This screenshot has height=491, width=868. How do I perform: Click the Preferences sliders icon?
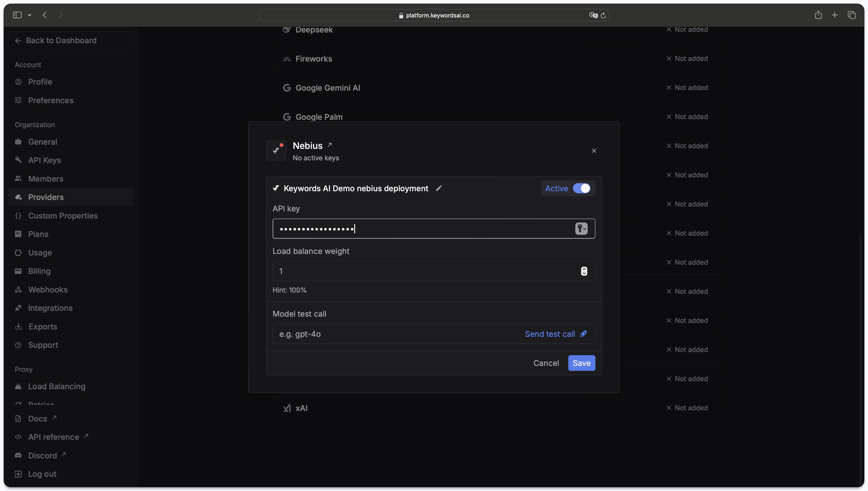[18, 100]
